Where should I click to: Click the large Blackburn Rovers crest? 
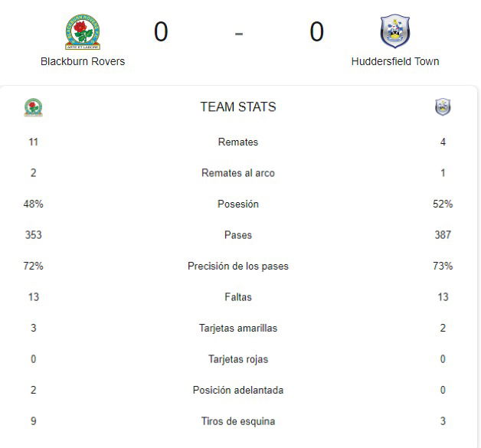[x=83, y=31]
